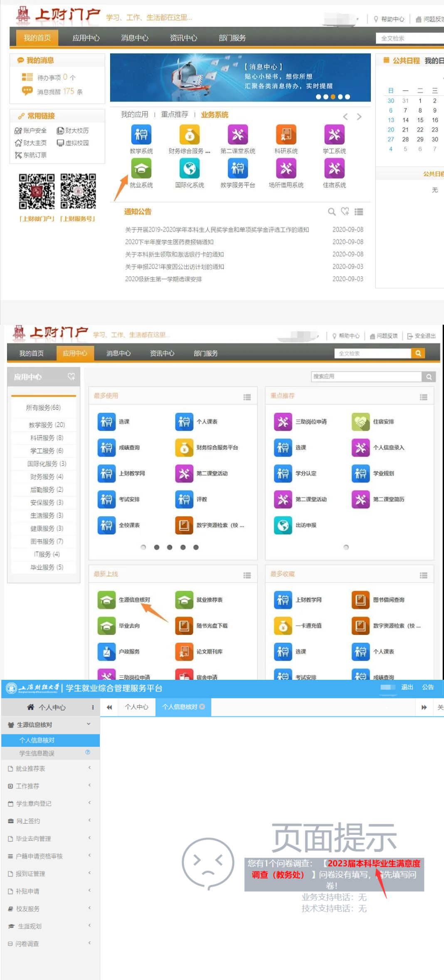
Task: Focus the 搜索应用 input field
Action: tap(366, 376)
